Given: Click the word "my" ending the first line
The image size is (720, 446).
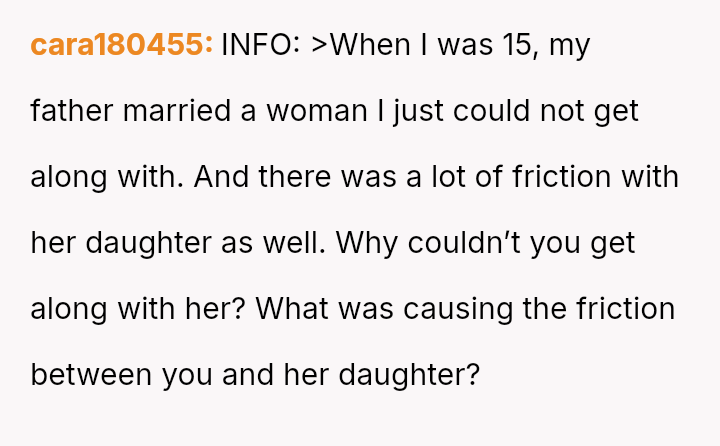Looking at the screenshot, I should pos(571,44).
